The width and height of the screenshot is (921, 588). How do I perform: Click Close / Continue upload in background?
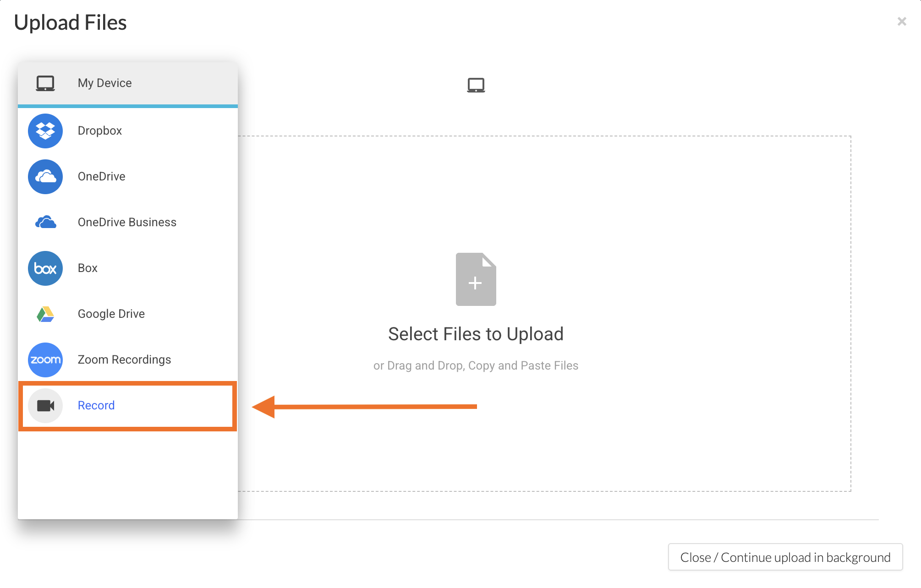click(x=785, y=557)
